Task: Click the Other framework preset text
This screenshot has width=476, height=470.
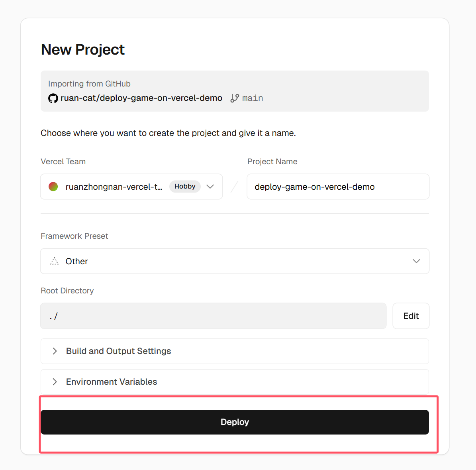Action: coord(76,261)
